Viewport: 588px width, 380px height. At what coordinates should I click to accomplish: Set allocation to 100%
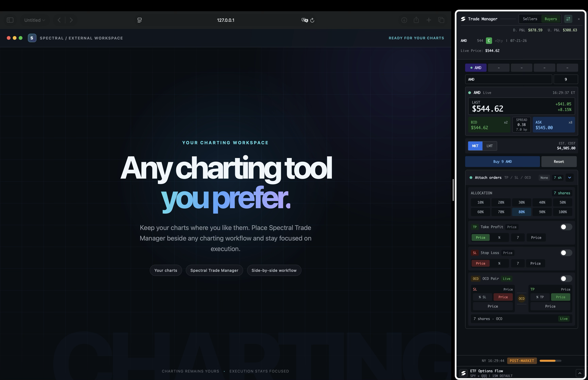click(563, 212)
